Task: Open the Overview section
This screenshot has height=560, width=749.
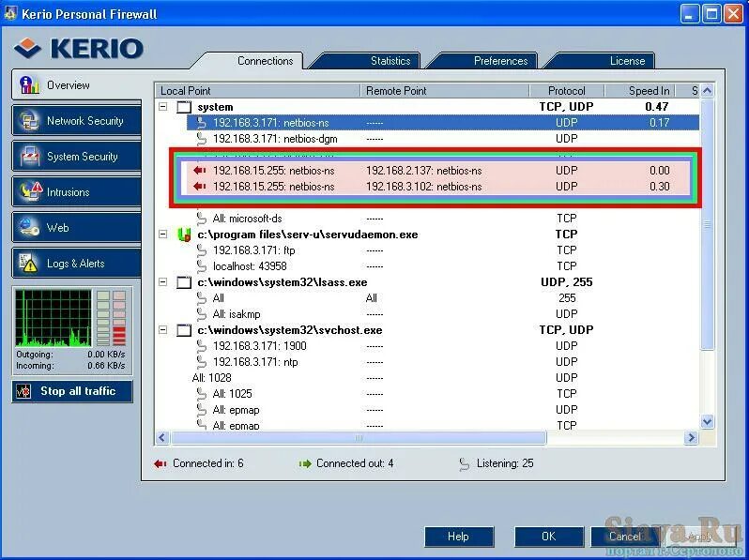Action: click(76, 85)
